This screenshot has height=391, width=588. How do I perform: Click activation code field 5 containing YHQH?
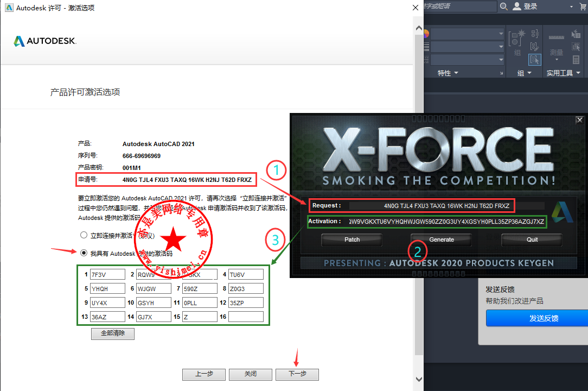tap(107, 288)
